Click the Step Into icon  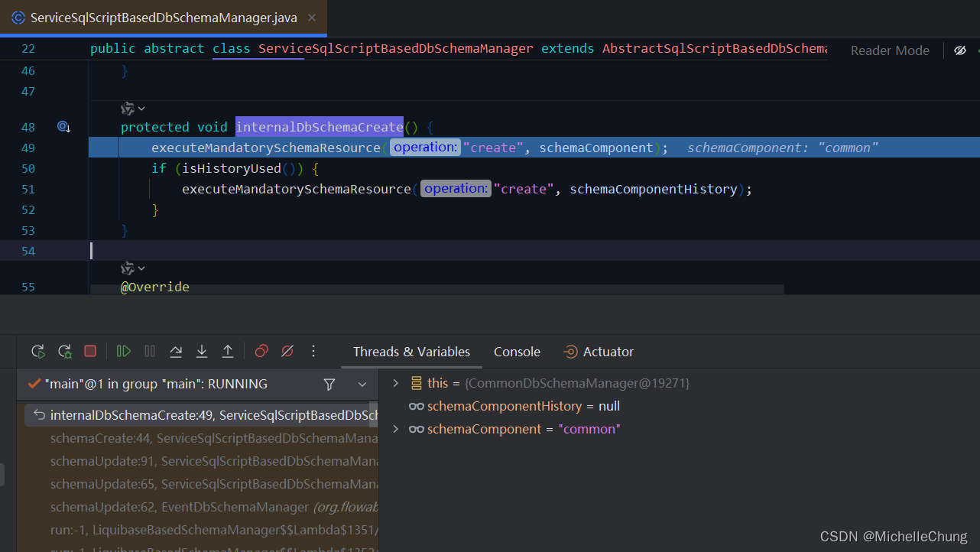(x=202, y=352)
